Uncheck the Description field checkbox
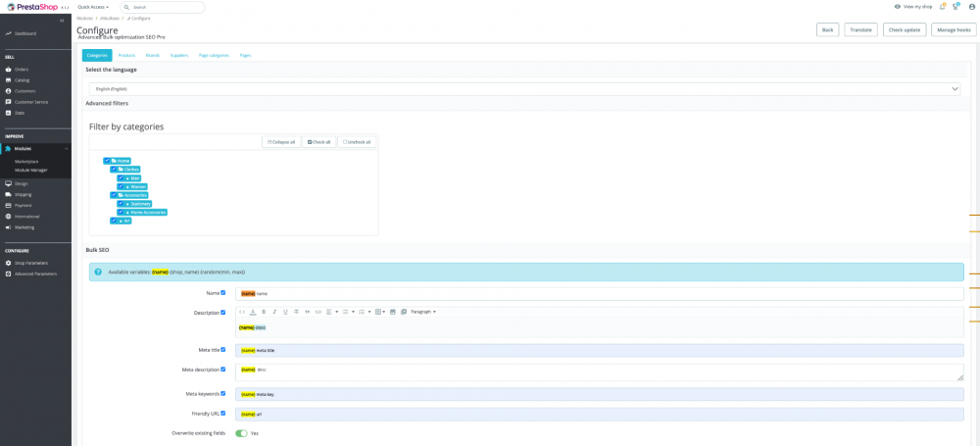The image size is (980, 446). (223, 312)
